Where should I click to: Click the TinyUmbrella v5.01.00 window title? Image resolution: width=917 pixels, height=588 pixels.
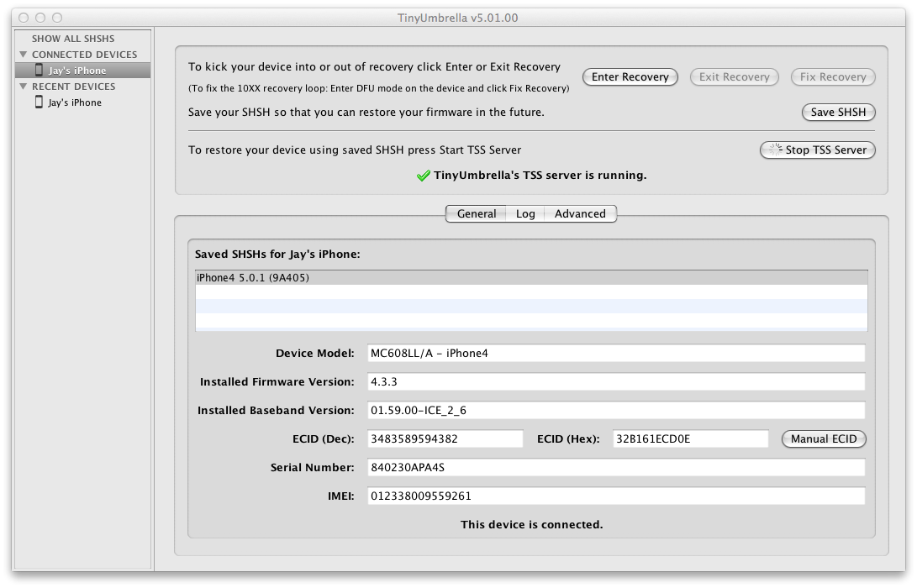(x=458, y=18)
